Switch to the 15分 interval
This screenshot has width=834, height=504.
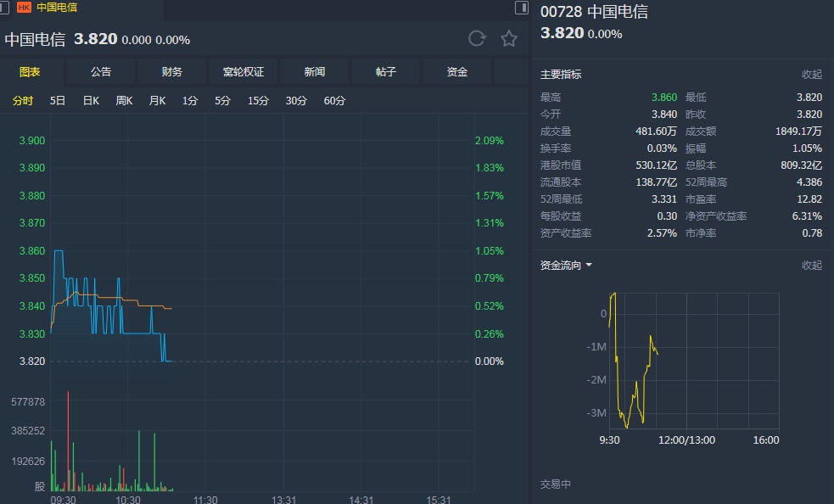pyautogui.click(x=258, y=101)
